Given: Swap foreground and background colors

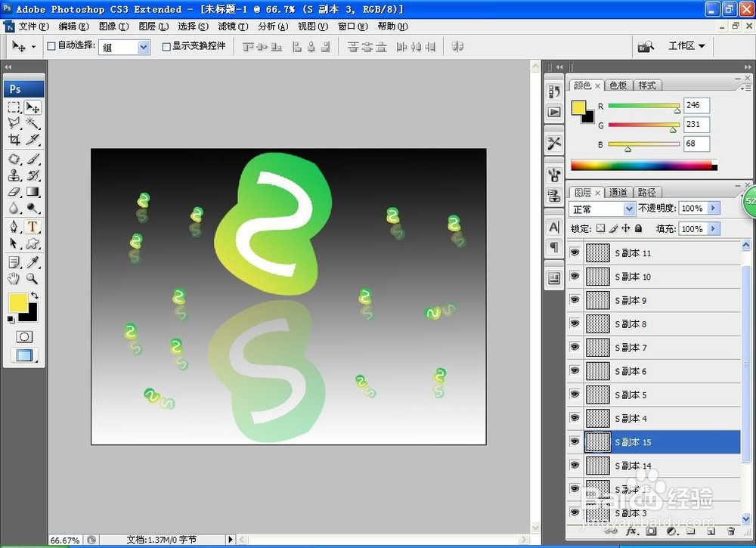Looking at the screenshot, I should pyautogui.click(x=35, y=295).
